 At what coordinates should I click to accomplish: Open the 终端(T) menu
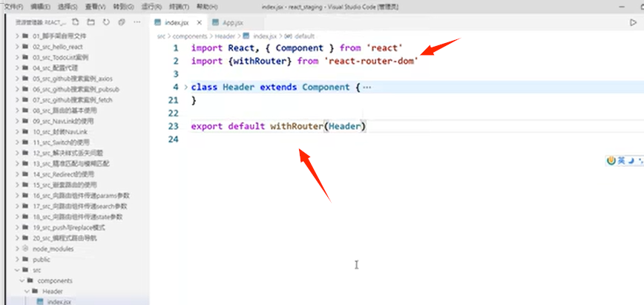tap(179, 7)
